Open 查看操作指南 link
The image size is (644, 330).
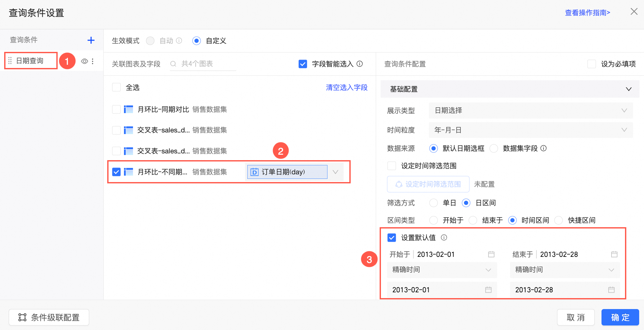coord(588,13)
